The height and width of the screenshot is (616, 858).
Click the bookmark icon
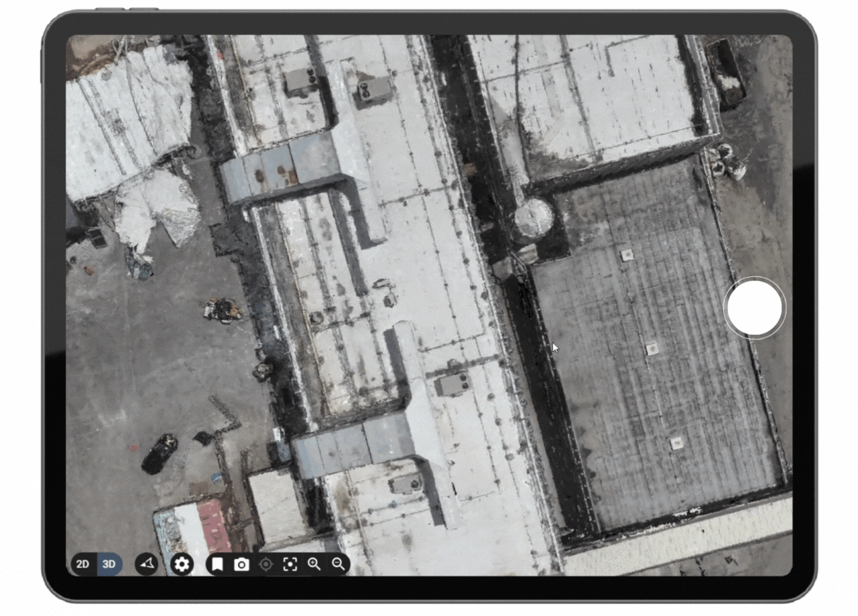tap(217, 564)
